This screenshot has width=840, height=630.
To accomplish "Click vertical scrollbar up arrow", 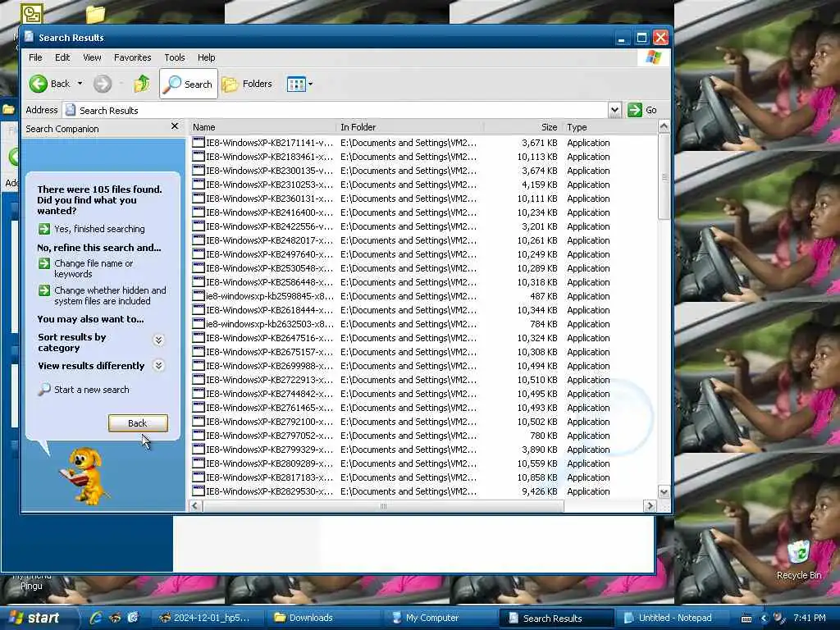I will click(664, 127).
